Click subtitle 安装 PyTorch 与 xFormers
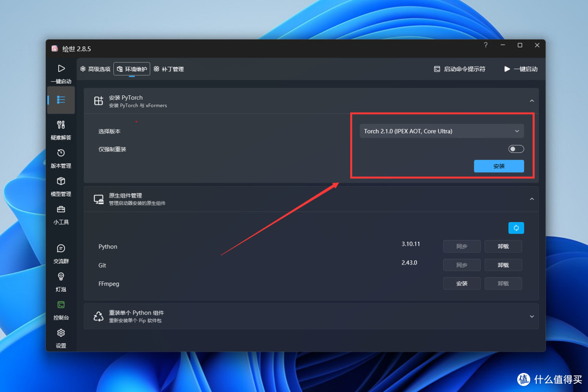588x392 pixels. [x=138, y=106]
